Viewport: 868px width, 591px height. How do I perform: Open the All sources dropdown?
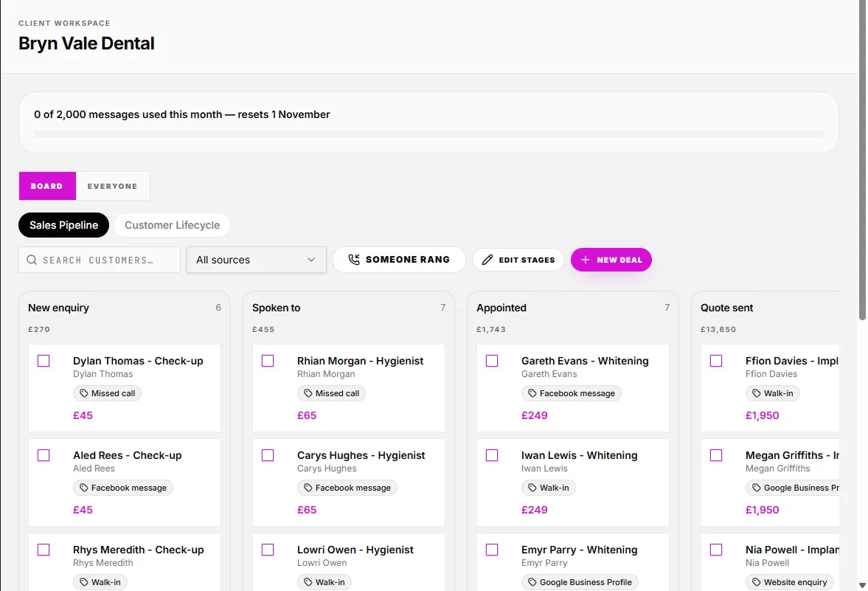pos(257,260)
